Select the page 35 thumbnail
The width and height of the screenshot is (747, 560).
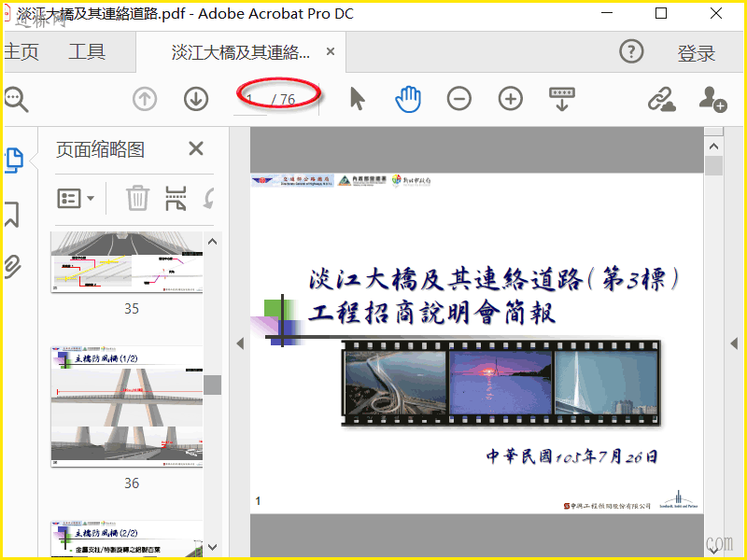tap(127, 262)
